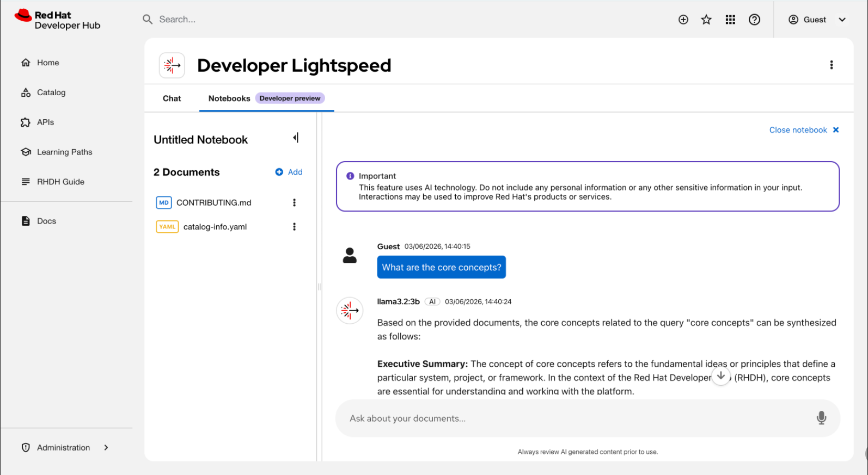868x475 pixels.
Task: Click the Guest user avatar in the chat
Action: [x=350, y=255]
